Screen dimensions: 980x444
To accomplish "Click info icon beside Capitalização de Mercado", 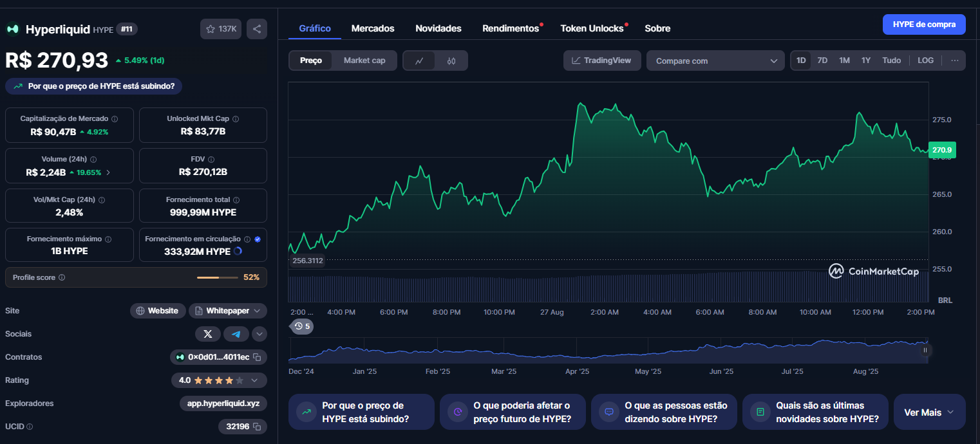I will point(115,119).
